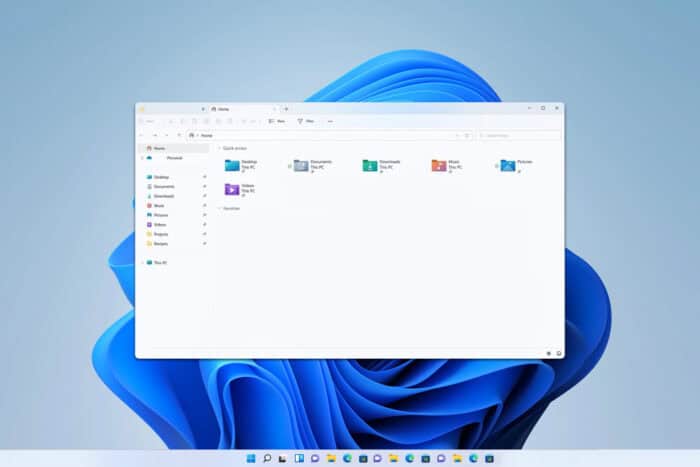Select Downloads in the navigation pane
Screen dimensions: 700x467
[174, 196]
